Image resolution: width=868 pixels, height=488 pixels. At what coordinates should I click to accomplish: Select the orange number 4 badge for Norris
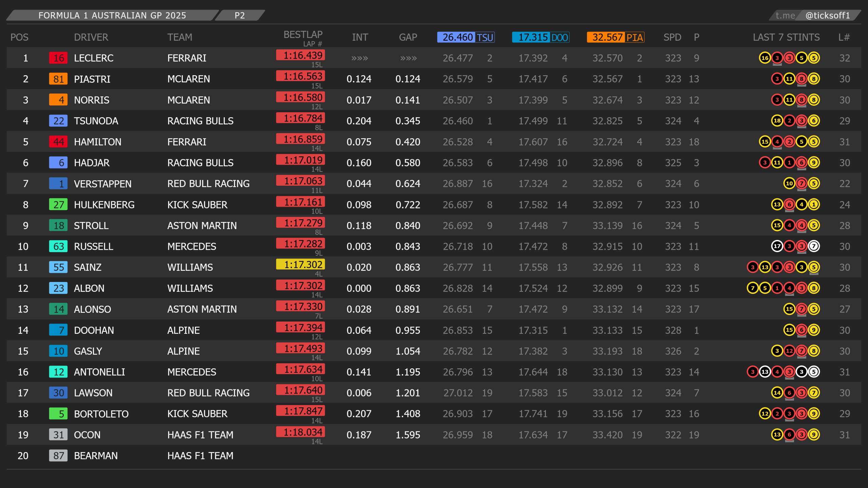[x=58, y=100]
